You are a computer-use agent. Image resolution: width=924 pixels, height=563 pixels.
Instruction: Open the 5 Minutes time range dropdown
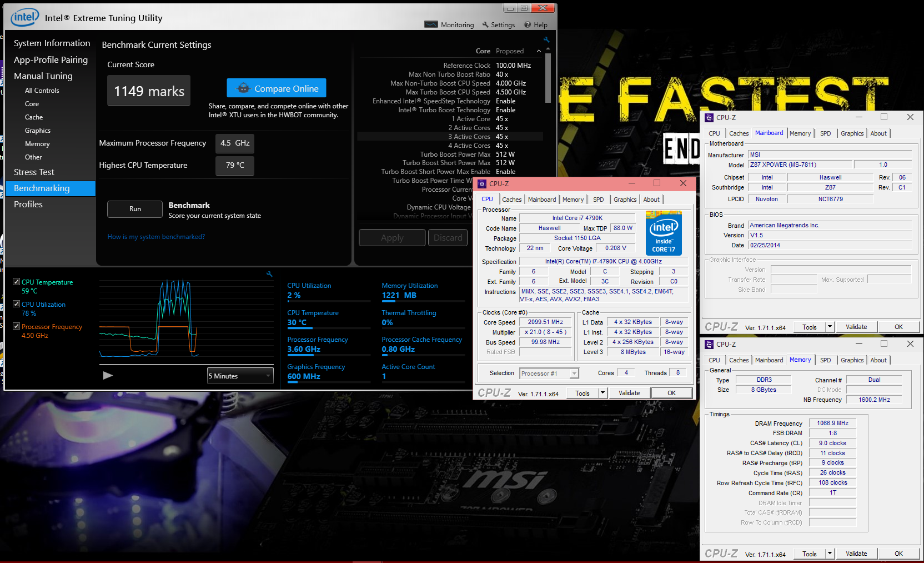[x=240, y=376]
